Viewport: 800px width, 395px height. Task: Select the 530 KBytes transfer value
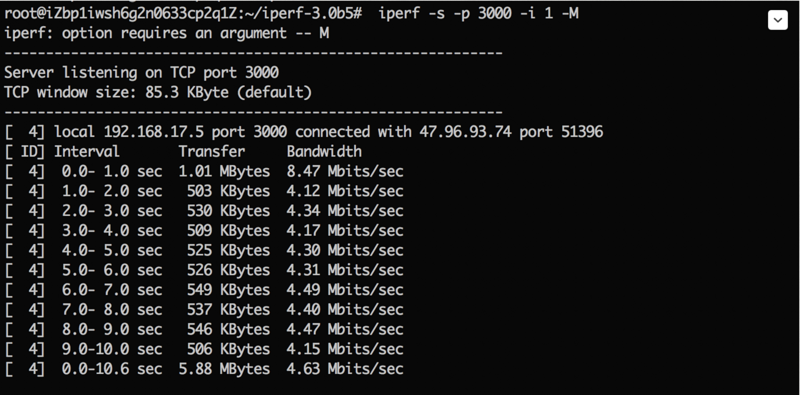[x=228, y=211]
